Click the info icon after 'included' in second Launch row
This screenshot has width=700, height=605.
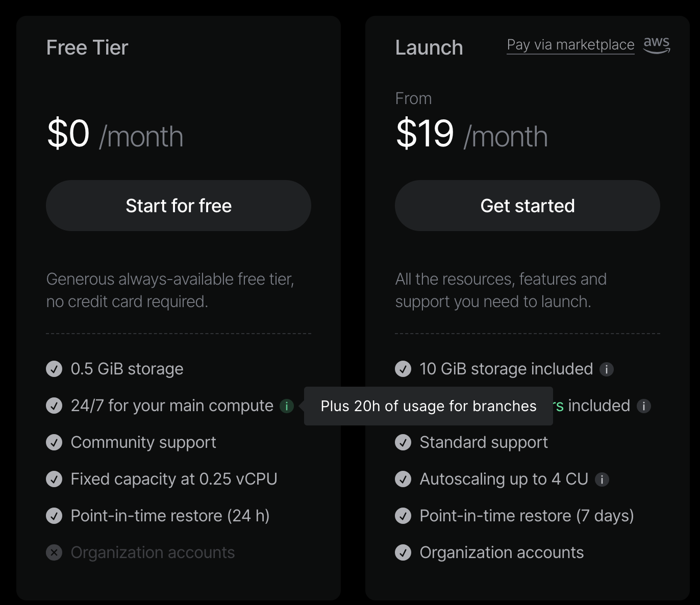click(644, 406)
